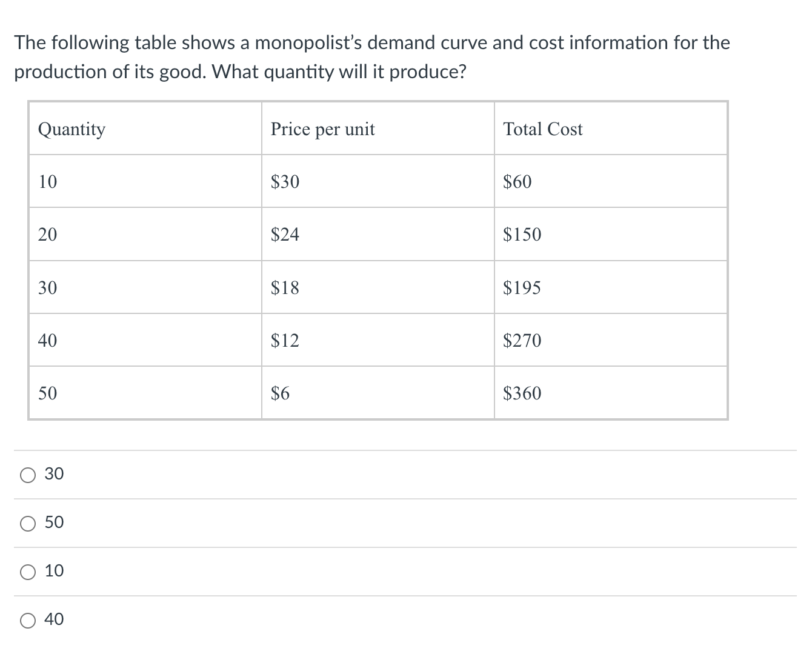Click the table cell showing $6
The height and width of the screenshot is (651, 812).
[280, 393]
